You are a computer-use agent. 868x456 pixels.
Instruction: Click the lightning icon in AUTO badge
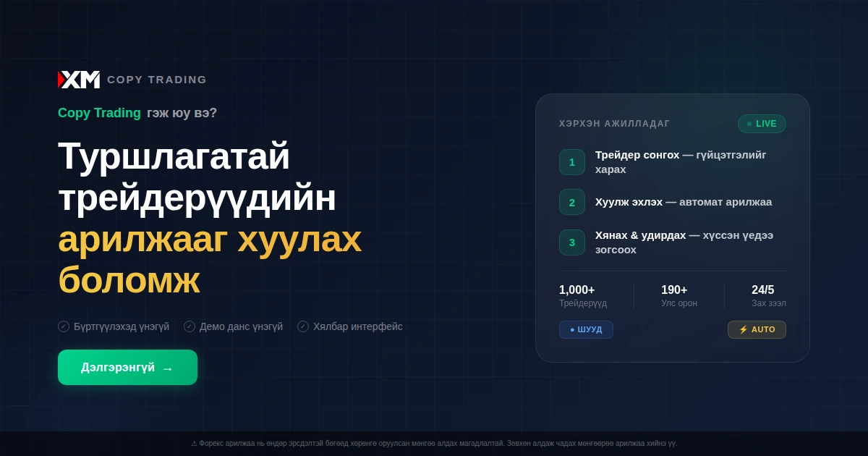pyautogui.click(x=743, y=329)
